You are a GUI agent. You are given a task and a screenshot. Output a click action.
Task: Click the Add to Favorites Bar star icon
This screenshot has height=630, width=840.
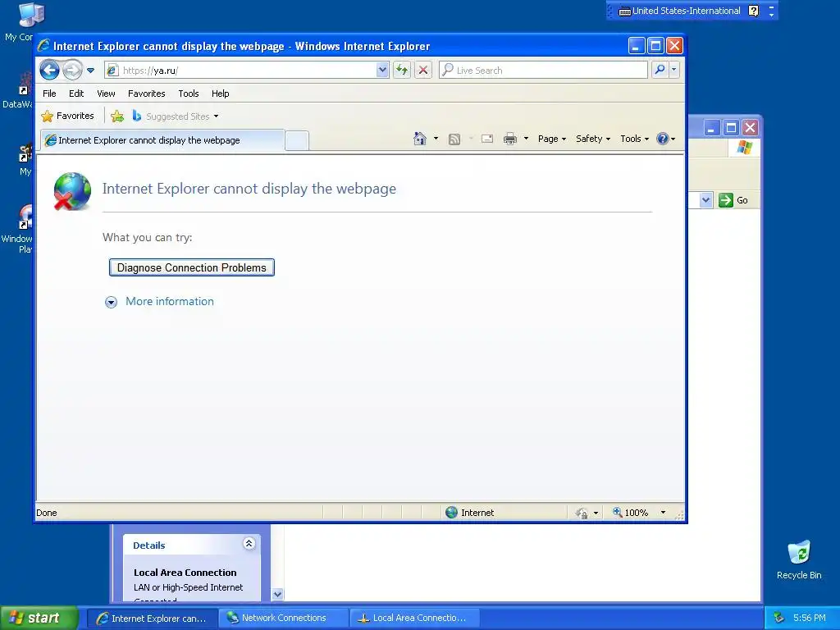click(x=117, y=116)
